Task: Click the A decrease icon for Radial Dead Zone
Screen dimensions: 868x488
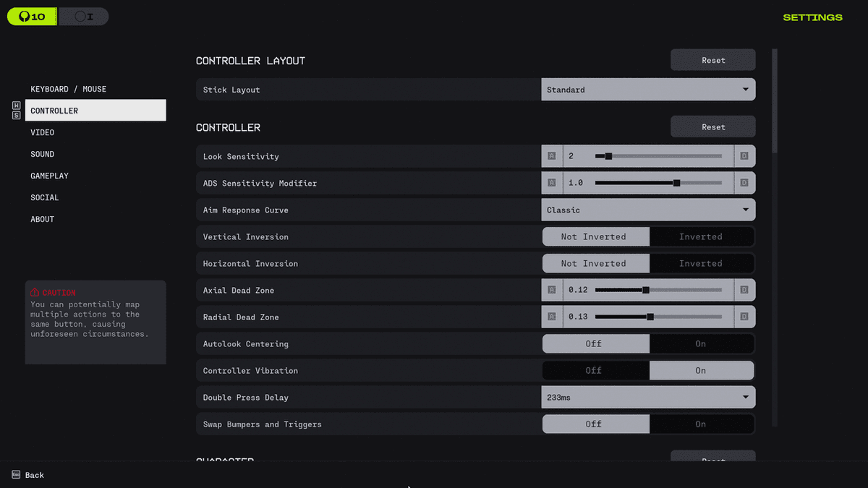Action: [551, 317]
